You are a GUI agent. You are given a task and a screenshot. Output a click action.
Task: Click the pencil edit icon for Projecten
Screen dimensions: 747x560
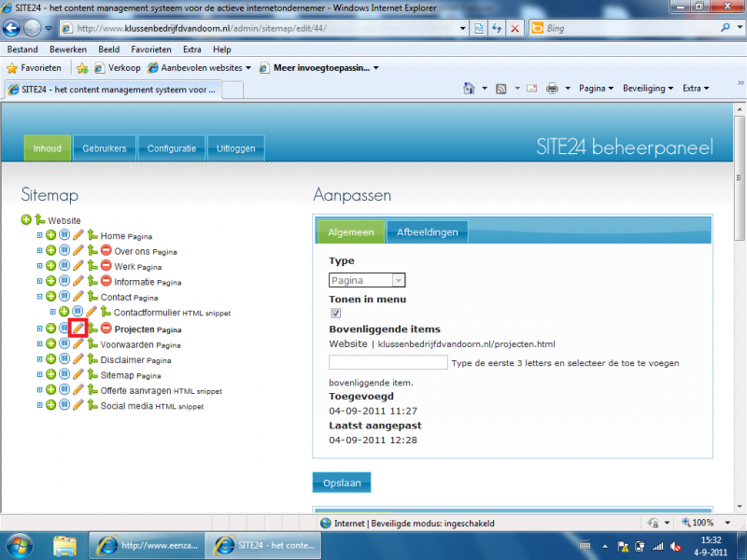pos(78,329)
